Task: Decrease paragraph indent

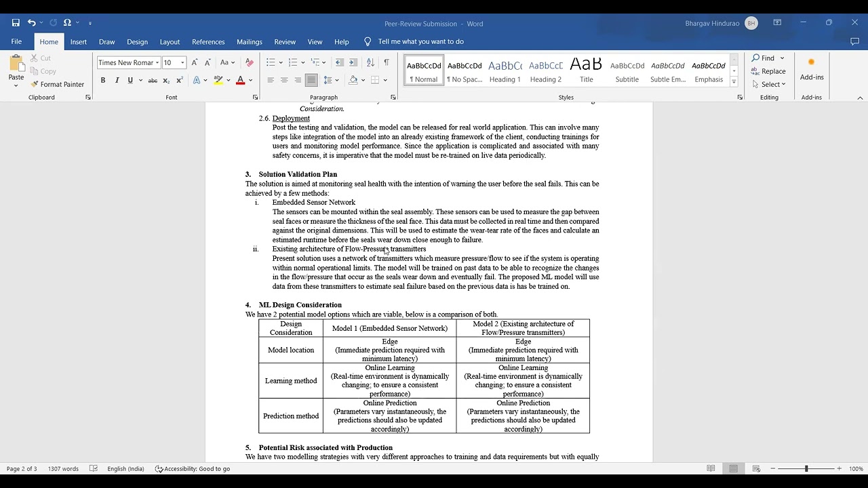Action: coord(340,62)
